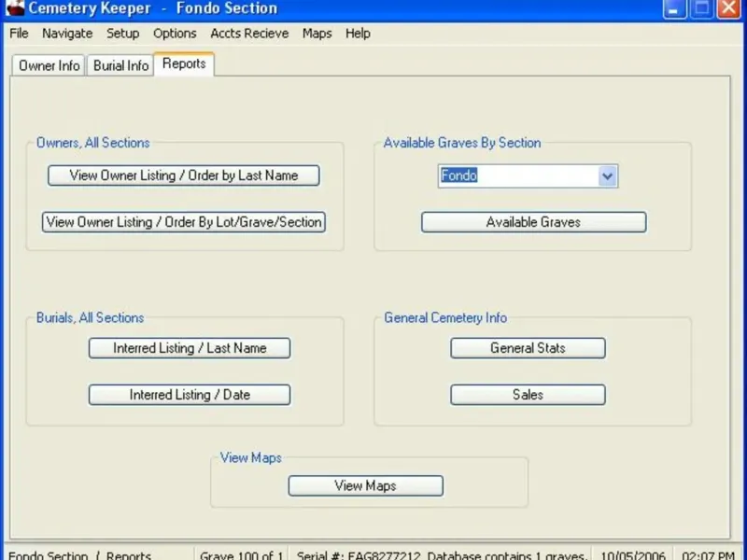
Task: Switch to the Owner Info tab
Action: click(x=49, y=65)
